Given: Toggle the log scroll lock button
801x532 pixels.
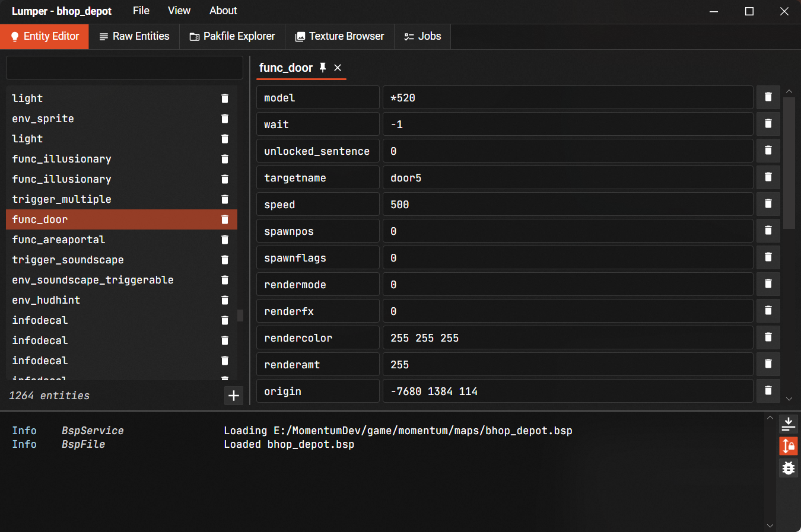Looking at the screenshot, I should [789, 445].
